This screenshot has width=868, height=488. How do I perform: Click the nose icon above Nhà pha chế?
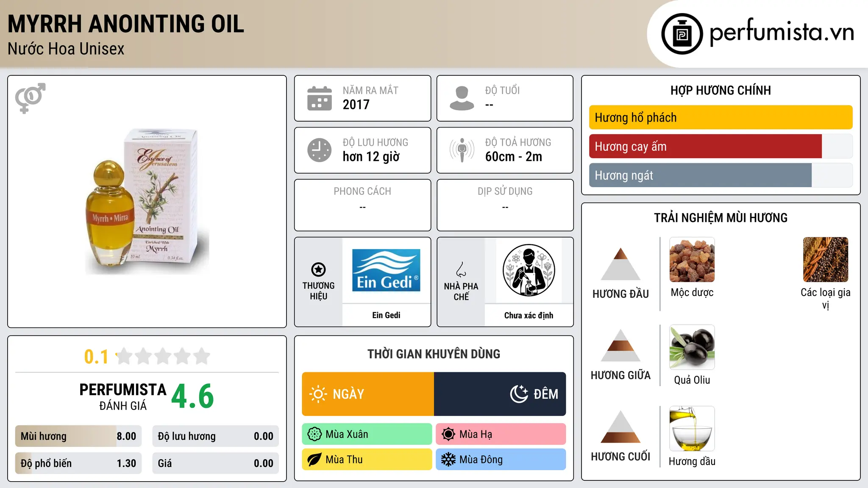[461, 269]
